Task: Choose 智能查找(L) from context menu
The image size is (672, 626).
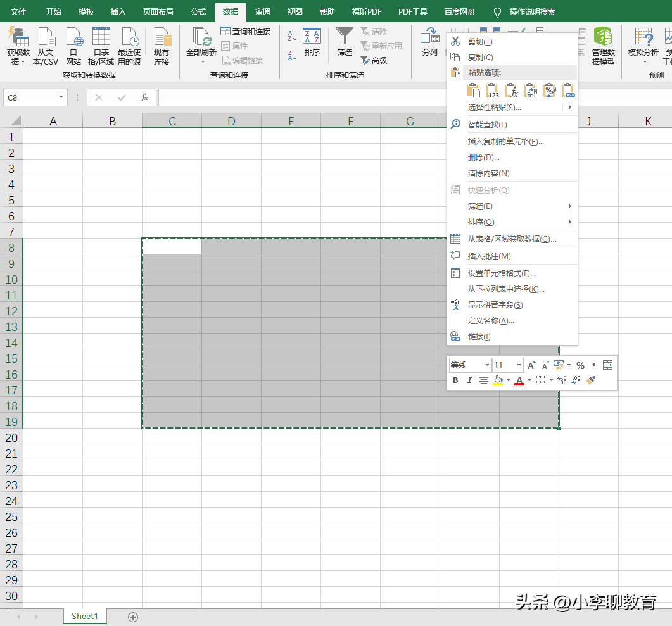Action: [512, 125]
